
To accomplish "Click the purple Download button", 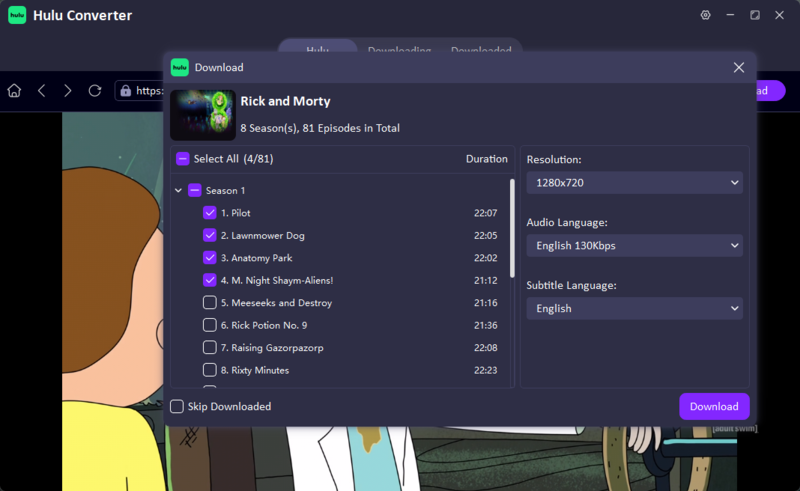I will coord(714,406).
